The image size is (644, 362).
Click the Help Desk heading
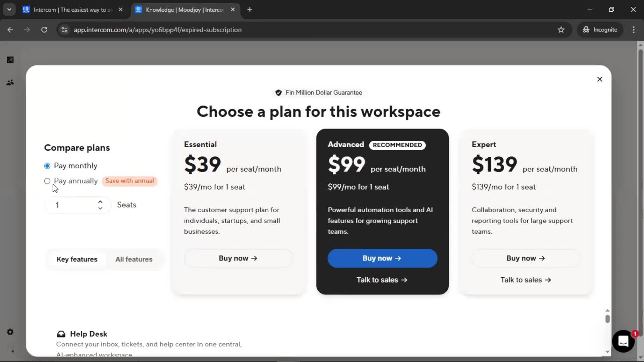[89, 334]
